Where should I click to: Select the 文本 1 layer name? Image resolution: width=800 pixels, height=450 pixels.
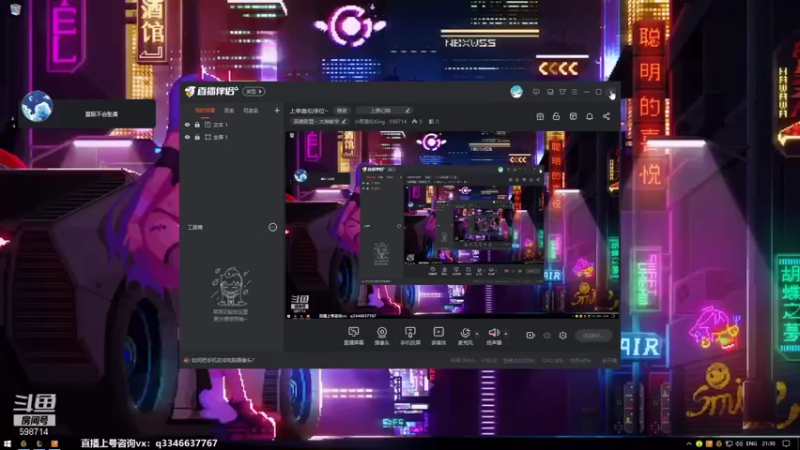(x=220, y=124)
